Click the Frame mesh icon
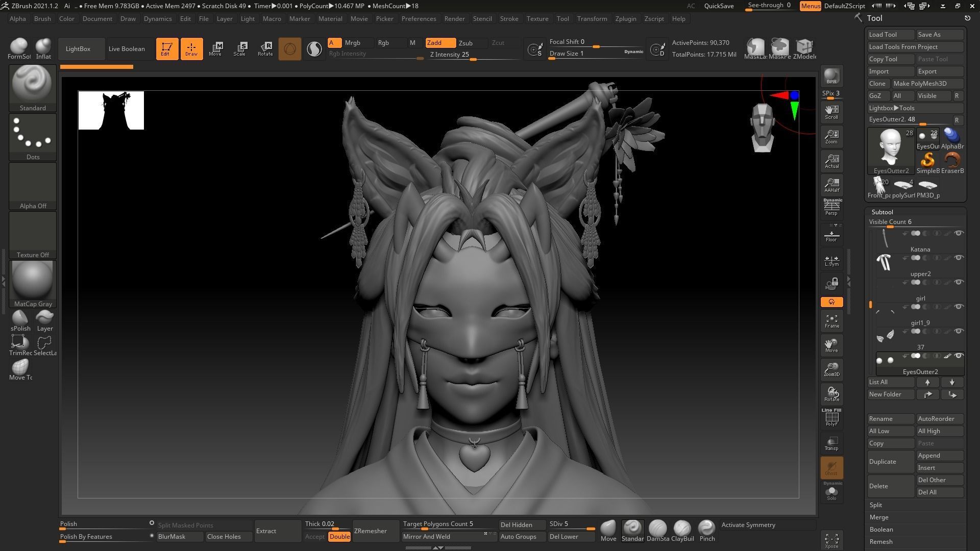Image resolution: width=980 pixels, height=551 pixels. [x=831, y=321]
